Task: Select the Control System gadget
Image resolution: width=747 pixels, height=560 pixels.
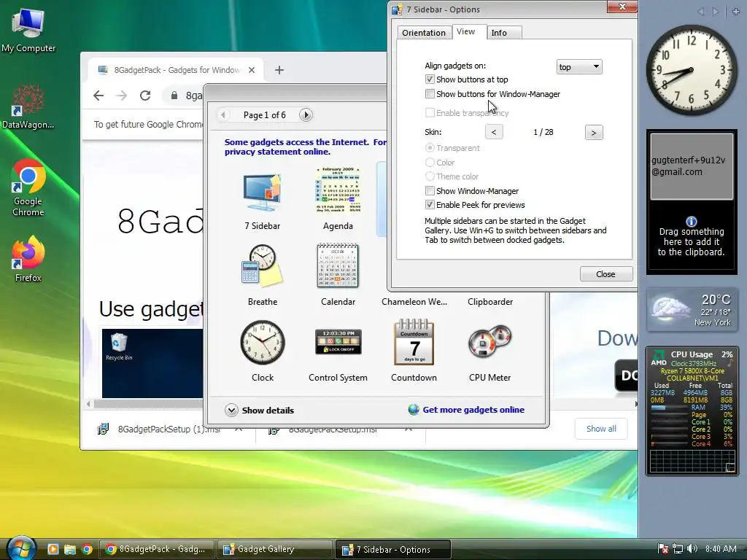Action: coord(338,341)
